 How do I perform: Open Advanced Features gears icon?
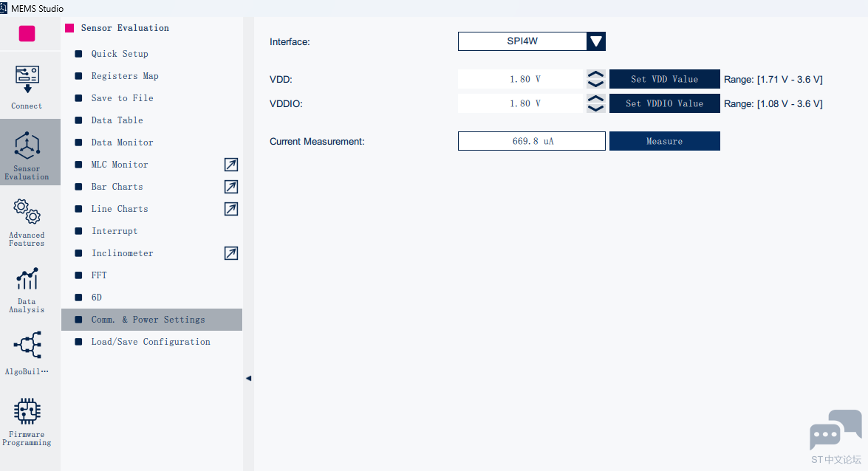(x=27, y=211)
